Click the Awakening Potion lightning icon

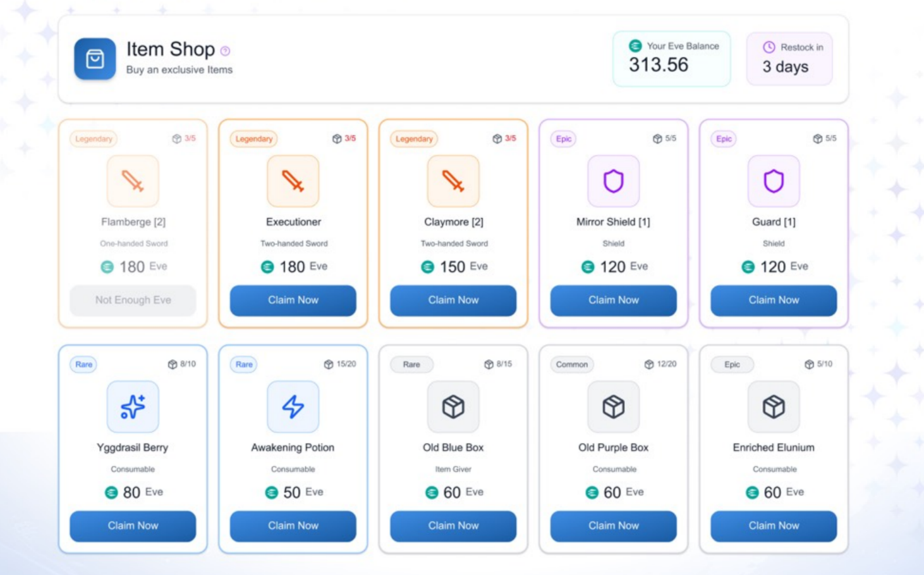coord(293,407)
